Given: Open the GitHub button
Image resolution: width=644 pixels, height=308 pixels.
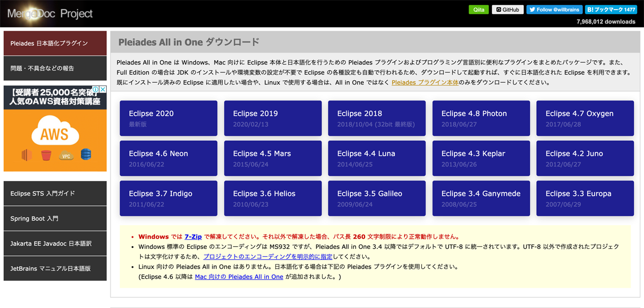Looking at the screenshot, I should [507, 10].
